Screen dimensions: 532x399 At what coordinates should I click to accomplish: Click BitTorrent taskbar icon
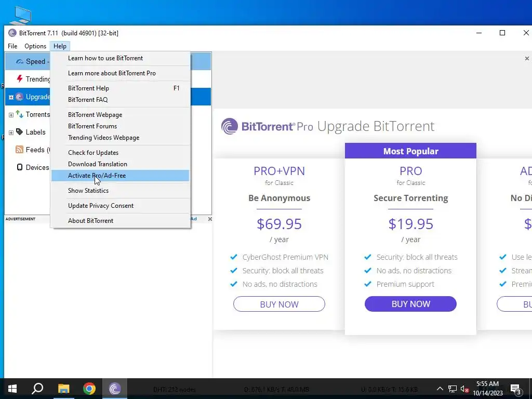point(115,389)
